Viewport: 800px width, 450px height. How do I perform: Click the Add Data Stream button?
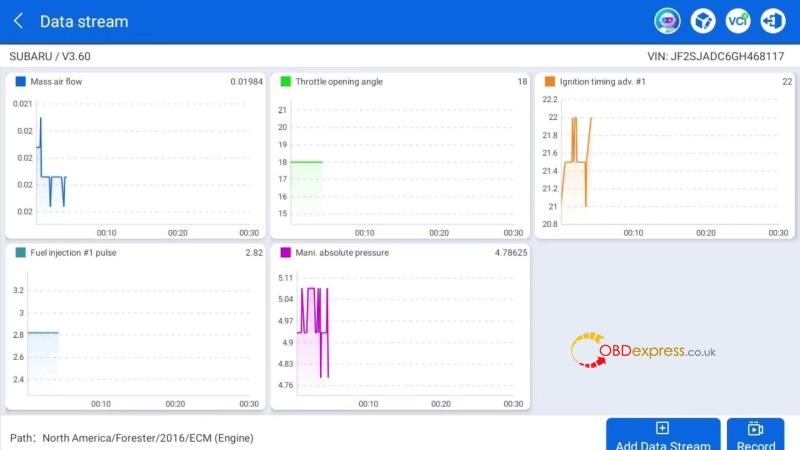[x=663, y=435]
